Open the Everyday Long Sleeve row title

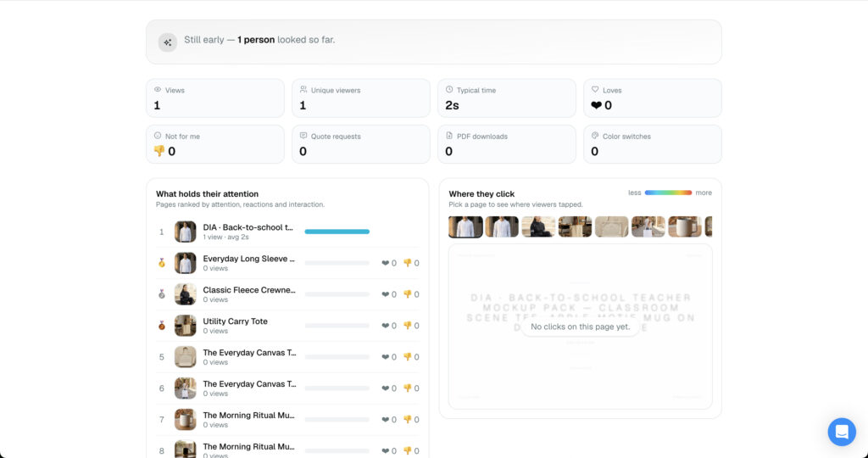[248, 259]
